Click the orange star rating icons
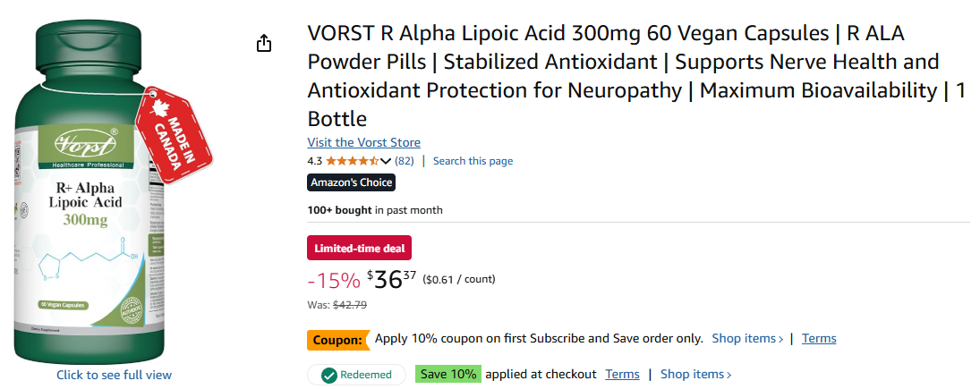The height and width of the screenshot is (389, 980). (x=352, y=161)
